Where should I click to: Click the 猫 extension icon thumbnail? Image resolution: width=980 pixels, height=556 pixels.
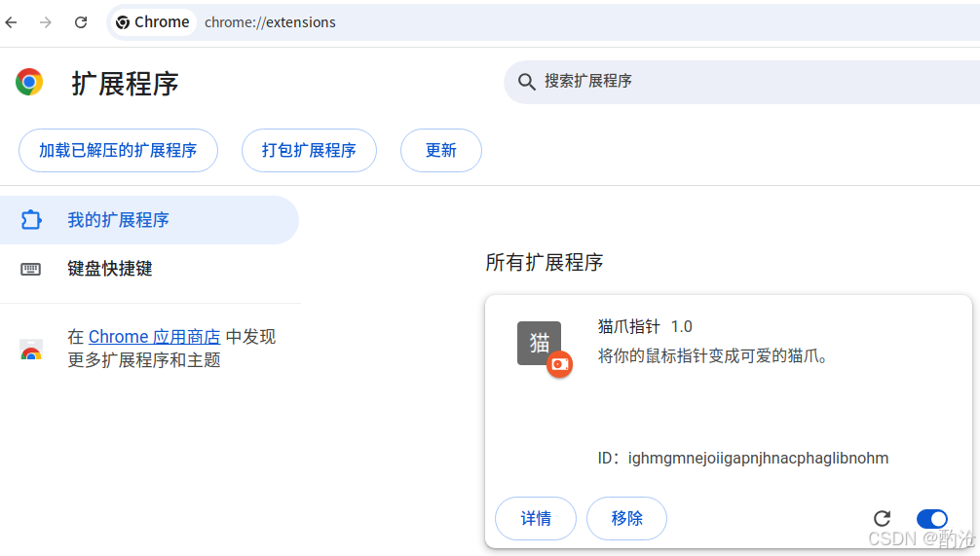coord(539,343)
